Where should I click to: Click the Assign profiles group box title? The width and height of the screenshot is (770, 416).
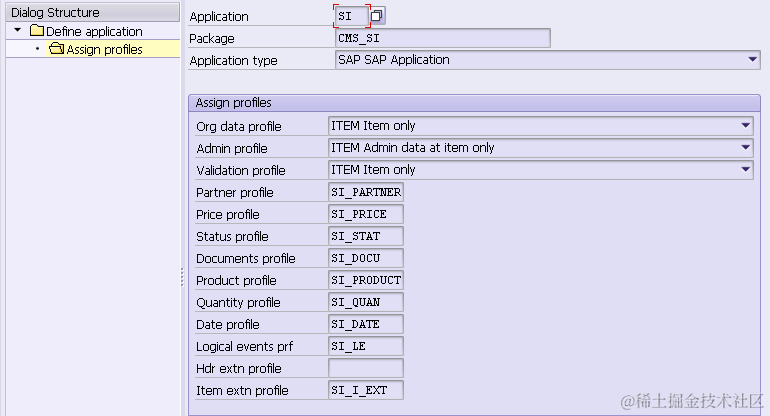233,103
